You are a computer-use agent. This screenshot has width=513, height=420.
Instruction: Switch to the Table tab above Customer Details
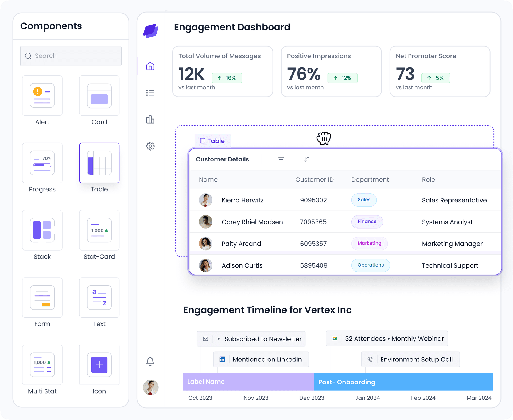(x=213, y=141)
